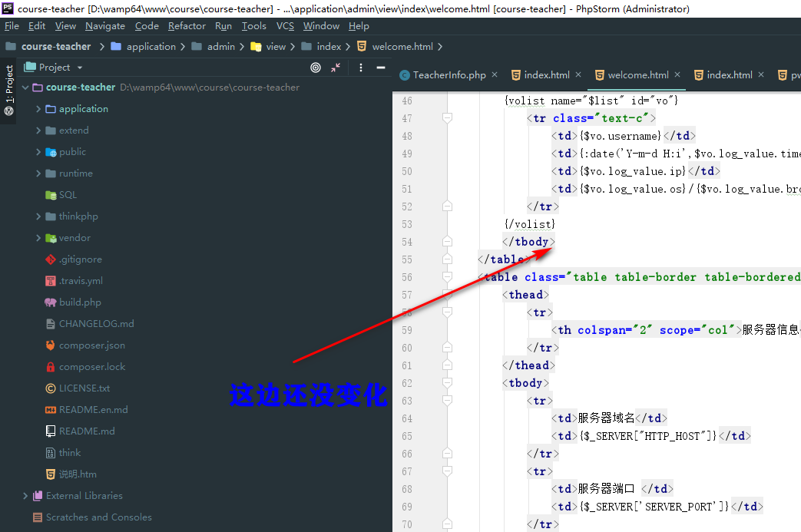The height and width of the screenshot is (532, 801).
Task: Place cursor on 服务器域名 text line 64
Action: 607,418
